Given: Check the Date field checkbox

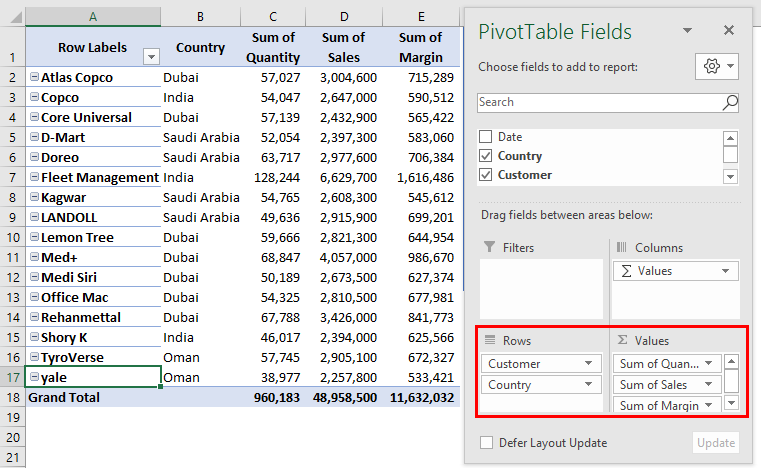Looking at the screenshot, I should tap(486, 137).
